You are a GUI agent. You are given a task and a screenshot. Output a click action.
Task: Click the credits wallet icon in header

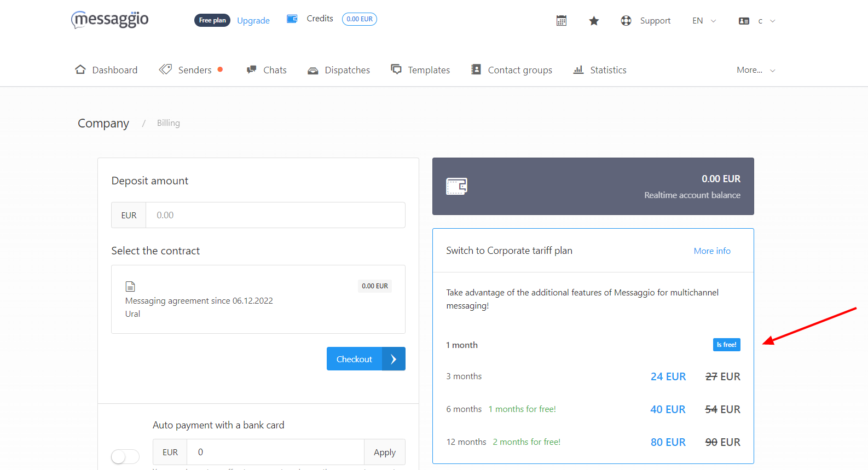tap(292, 19)
